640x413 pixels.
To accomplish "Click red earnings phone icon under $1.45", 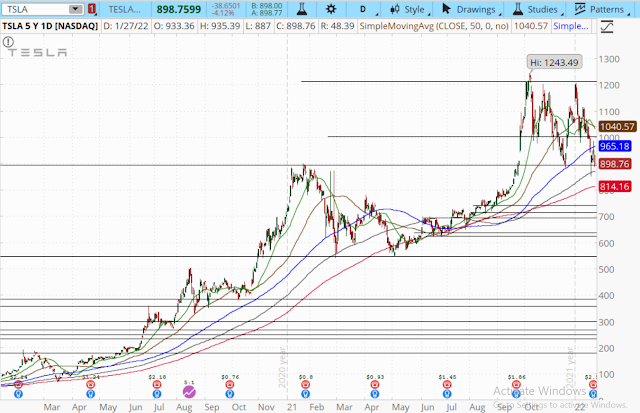I will (447, 384).
